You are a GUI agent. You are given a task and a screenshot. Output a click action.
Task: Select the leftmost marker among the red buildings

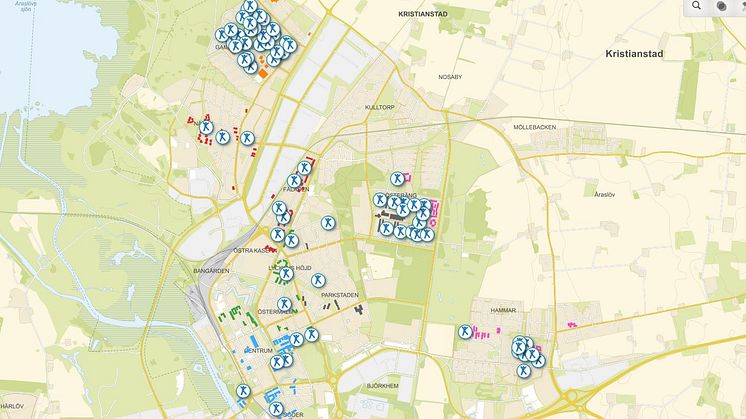[x=206, y=127]
